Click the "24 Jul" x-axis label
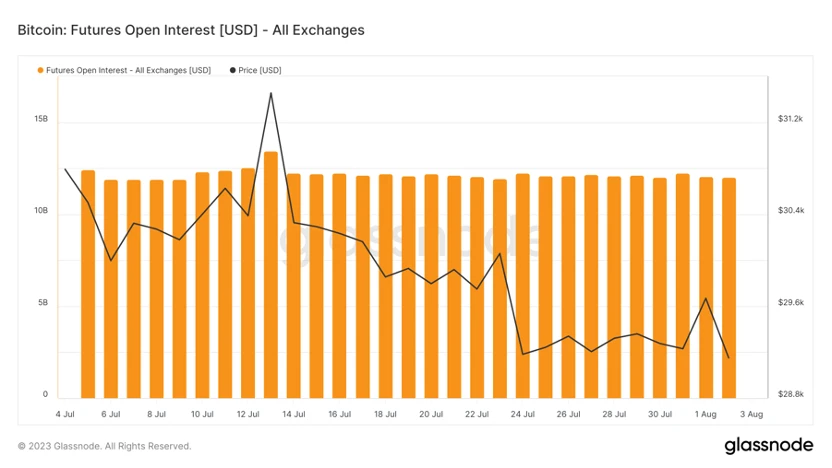 click(x=523, y=414)
